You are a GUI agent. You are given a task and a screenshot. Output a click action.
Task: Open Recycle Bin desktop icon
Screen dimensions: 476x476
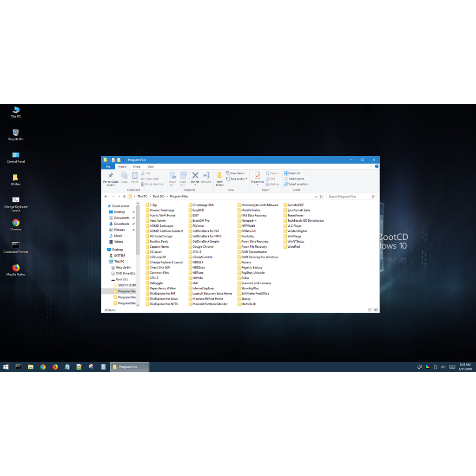pos(16,134)
